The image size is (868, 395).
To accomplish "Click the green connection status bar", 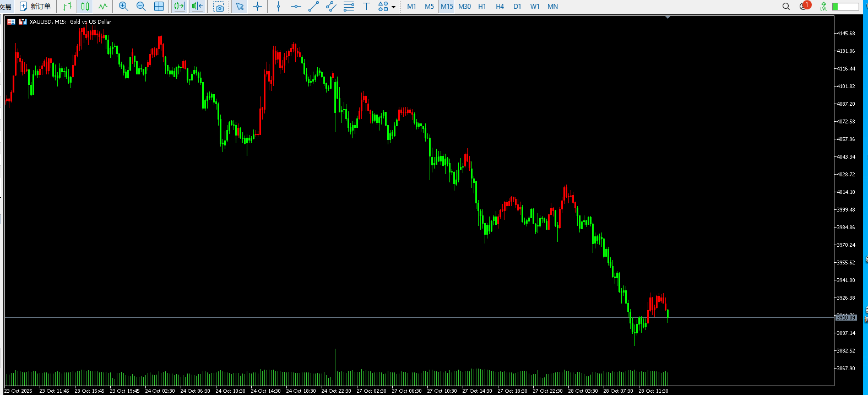I will pyautogui.click(x=845, y=7).
